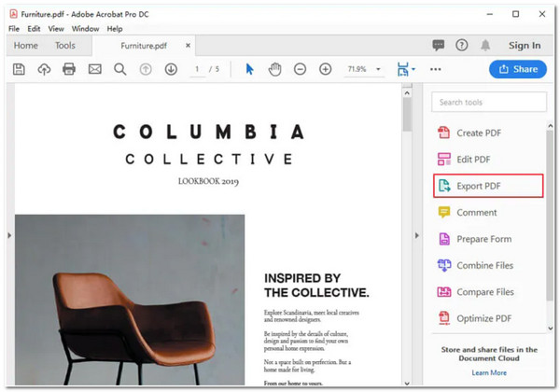Open the File menu

click(14, 29)
